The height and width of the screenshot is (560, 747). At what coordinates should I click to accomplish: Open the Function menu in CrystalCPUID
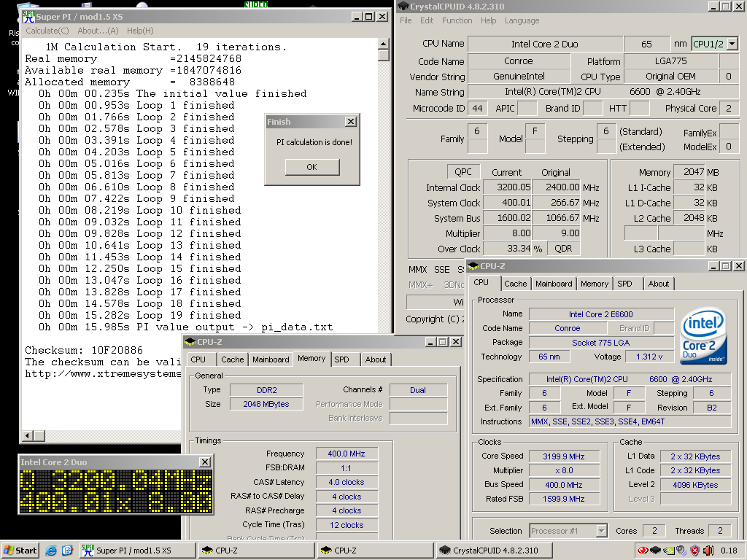point(457,20)
